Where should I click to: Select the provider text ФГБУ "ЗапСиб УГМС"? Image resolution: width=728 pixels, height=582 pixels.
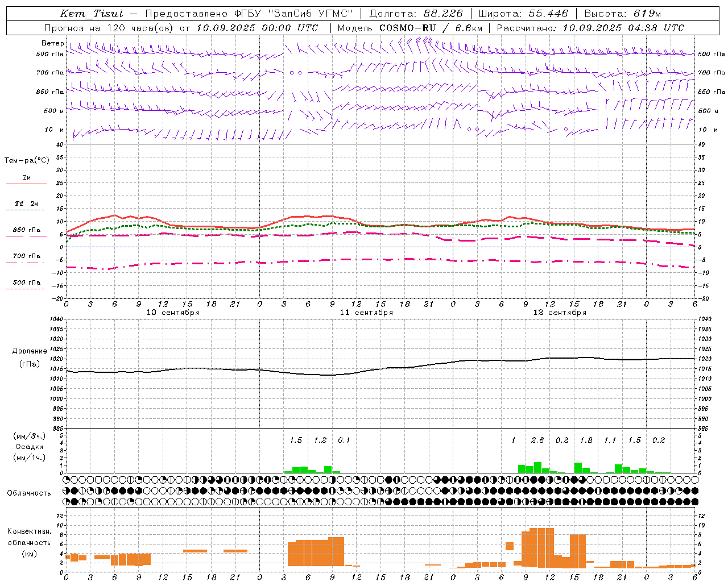click(x=293, y=14)
